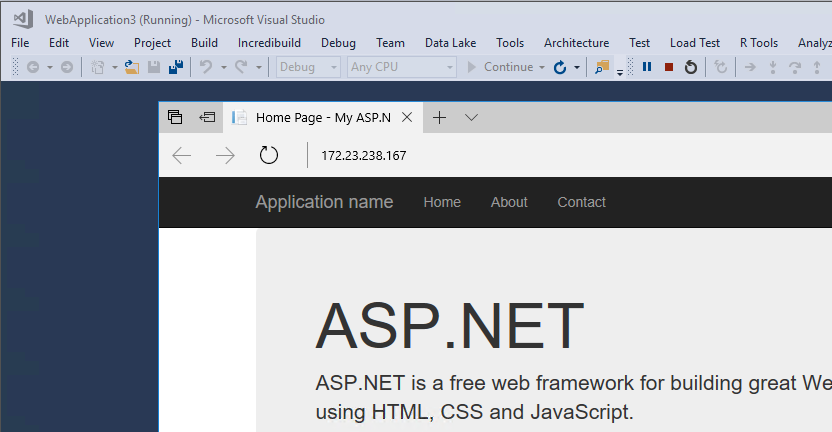Screen dimensions: 832x432
Task: Open the Load Test menu
Action: point(695,43)
